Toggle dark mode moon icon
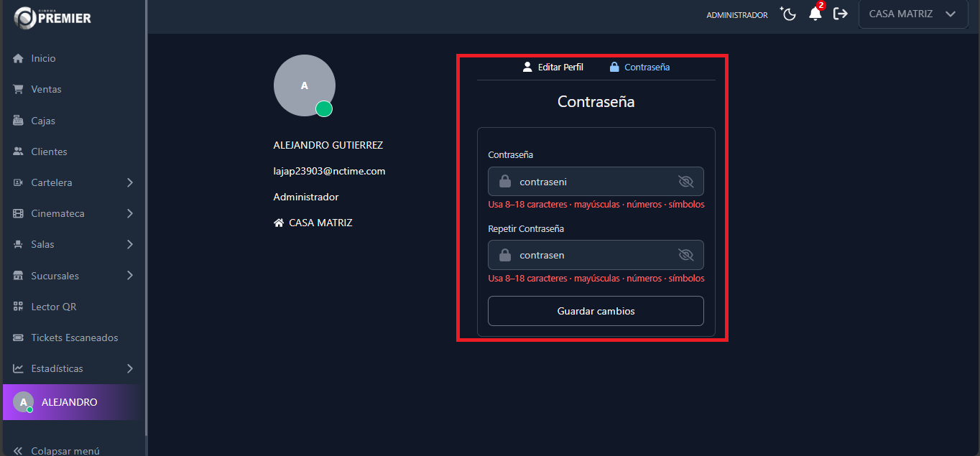 789,14
